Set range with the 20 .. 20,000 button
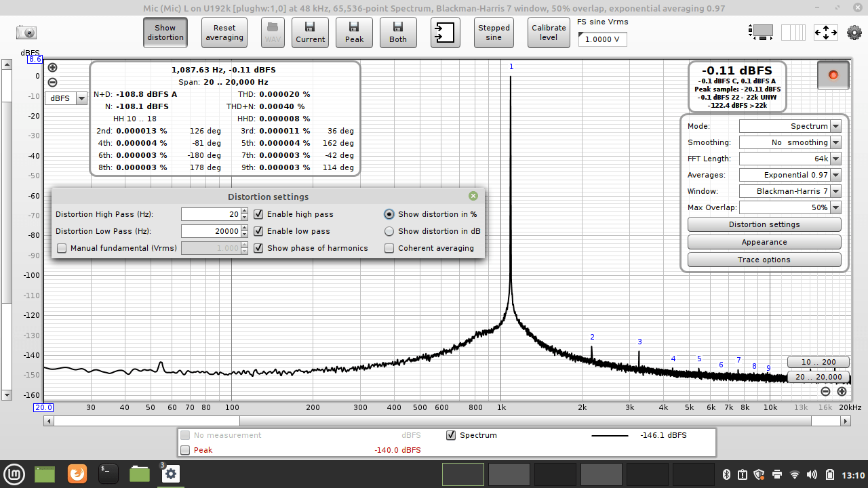The image size is (868, 488). (818, 377)
